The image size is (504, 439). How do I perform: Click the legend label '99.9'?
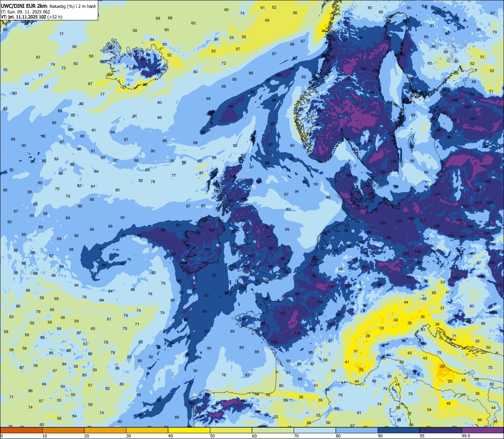point(466,436)
